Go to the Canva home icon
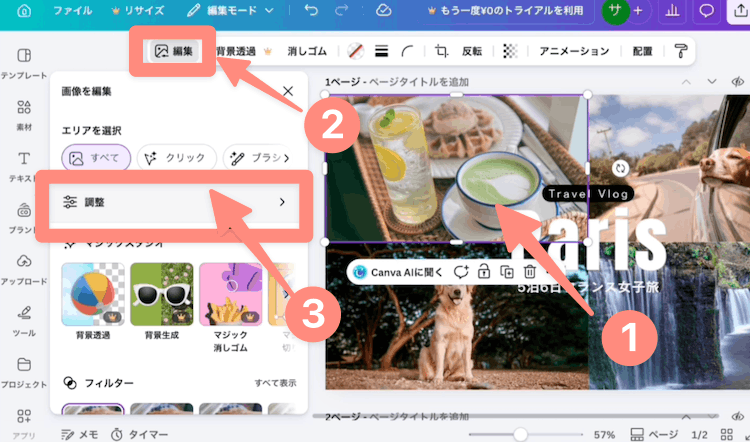750x442 pixels. (24, 11)
